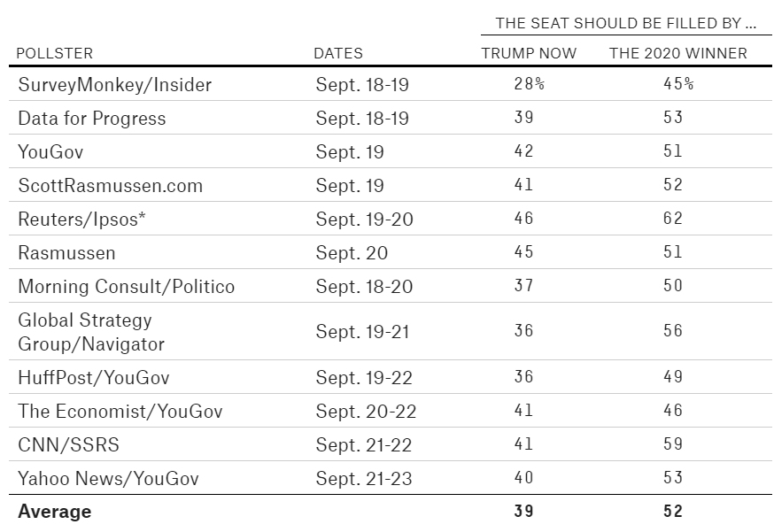Select the HuffPost/YouGov pollster name

pos(94,377)
